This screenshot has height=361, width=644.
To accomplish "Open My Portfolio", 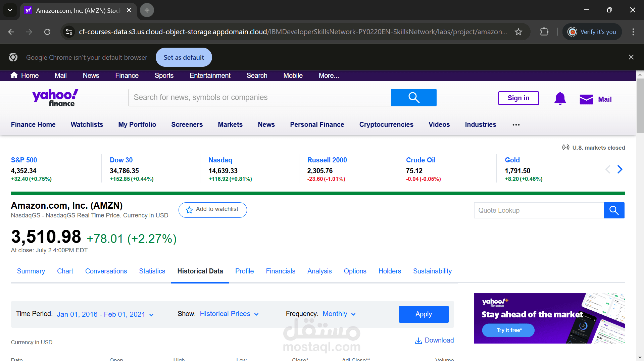I will 137,124.
